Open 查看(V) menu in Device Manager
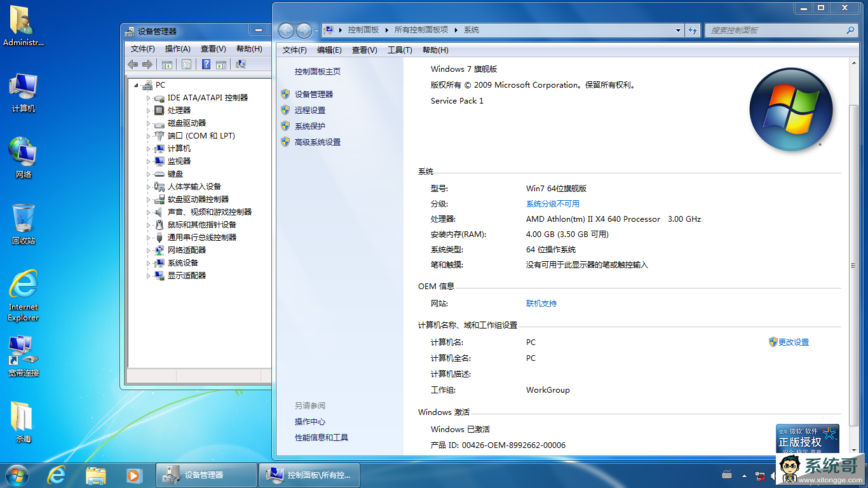 point(214,49)
